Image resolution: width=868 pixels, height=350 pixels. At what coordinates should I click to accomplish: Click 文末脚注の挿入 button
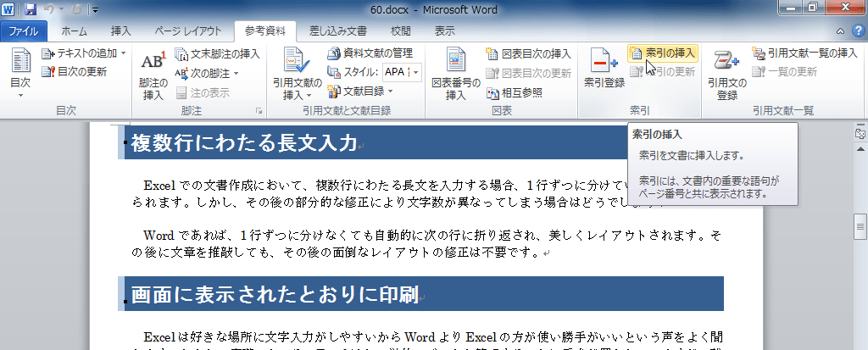coord(217,53)
